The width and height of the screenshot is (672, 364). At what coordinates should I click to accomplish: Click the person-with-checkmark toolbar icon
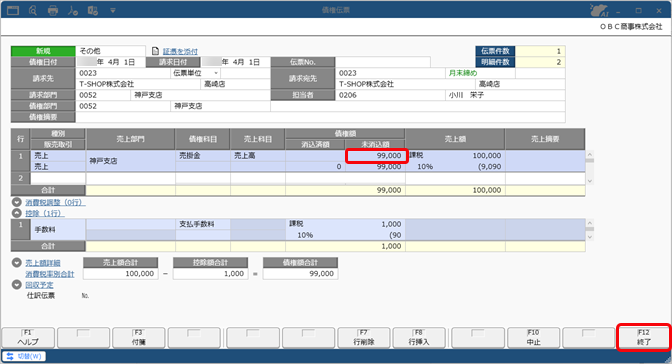[73, 10]
